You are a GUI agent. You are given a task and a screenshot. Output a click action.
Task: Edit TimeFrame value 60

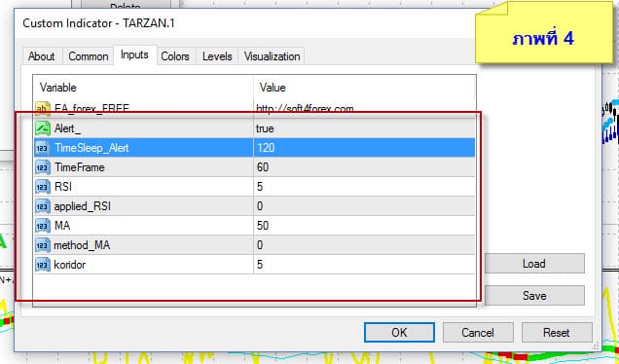click(x=364, y=167)
